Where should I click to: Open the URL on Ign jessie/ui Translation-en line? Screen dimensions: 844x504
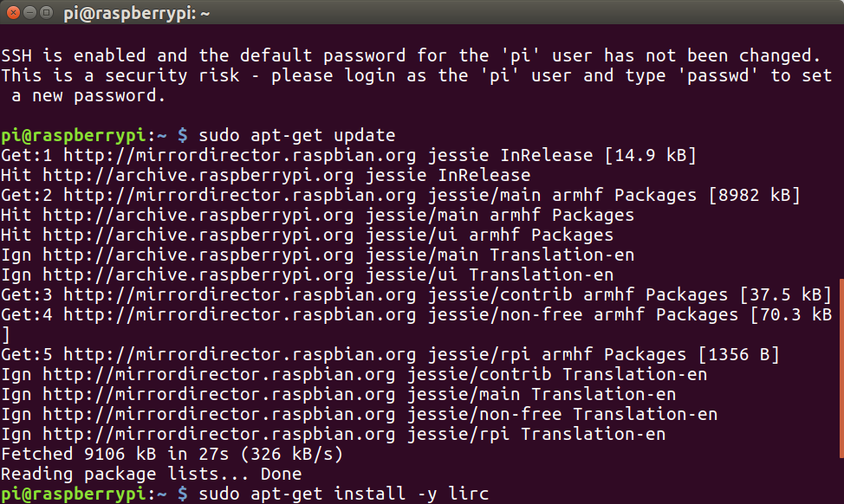click(199, 275)
